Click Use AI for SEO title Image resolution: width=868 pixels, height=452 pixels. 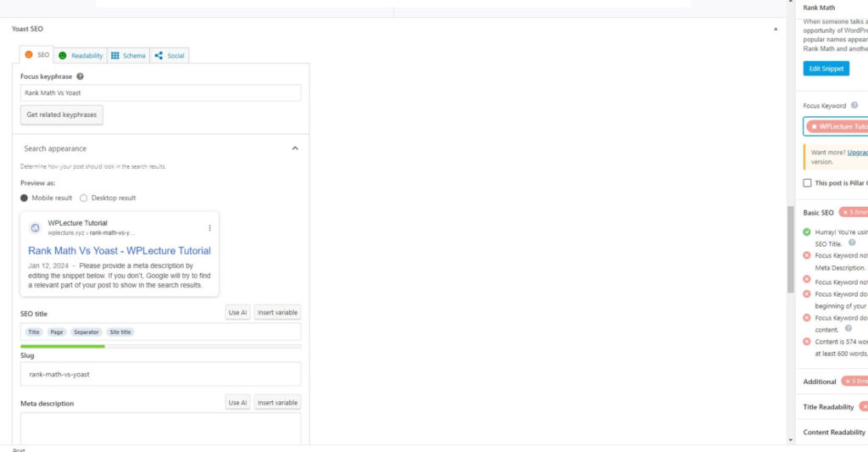pos(238,312)
